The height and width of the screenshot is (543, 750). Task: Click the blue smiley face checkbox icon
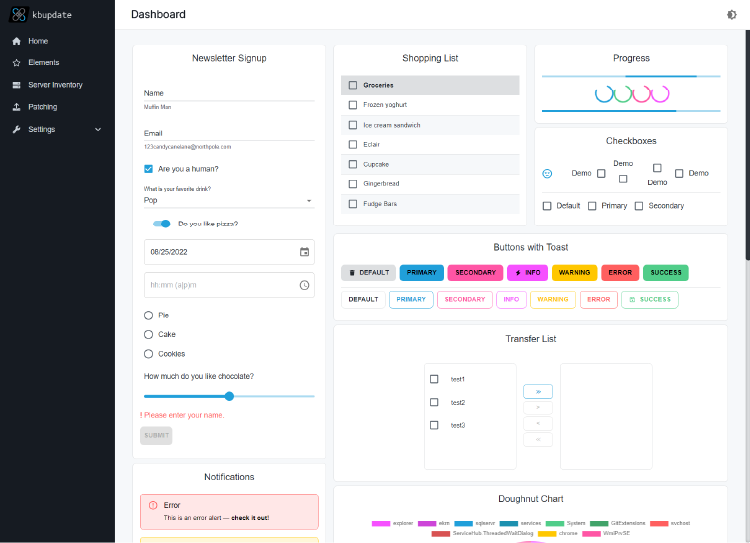pyautogui.click(x=547, y=174)
